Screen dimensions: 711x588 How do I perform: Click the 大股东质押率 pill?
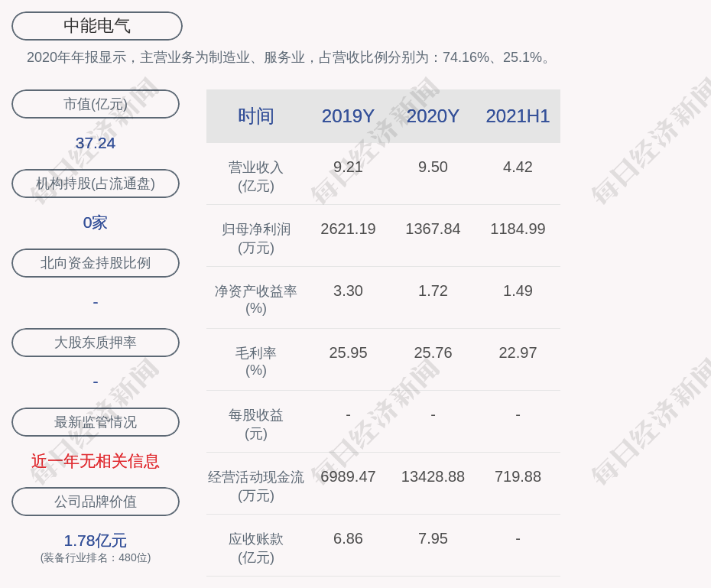coord(96,343)
